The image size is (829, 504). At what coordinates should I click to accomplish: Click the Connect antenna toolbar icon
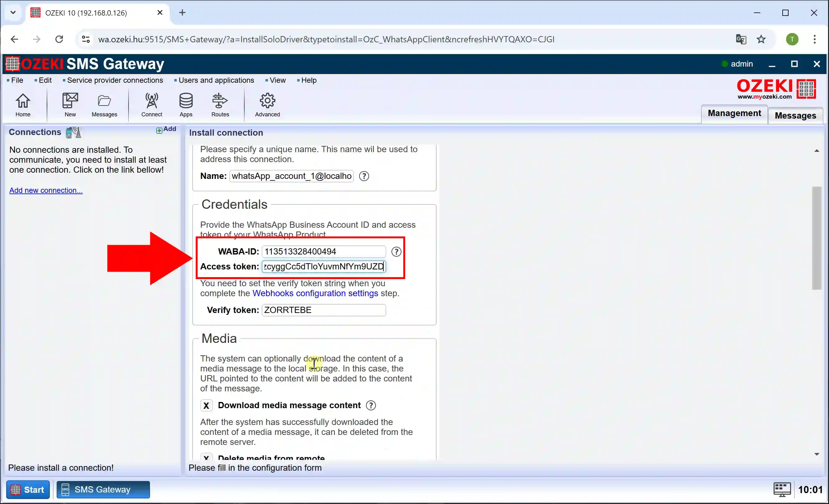click(152, 105)
